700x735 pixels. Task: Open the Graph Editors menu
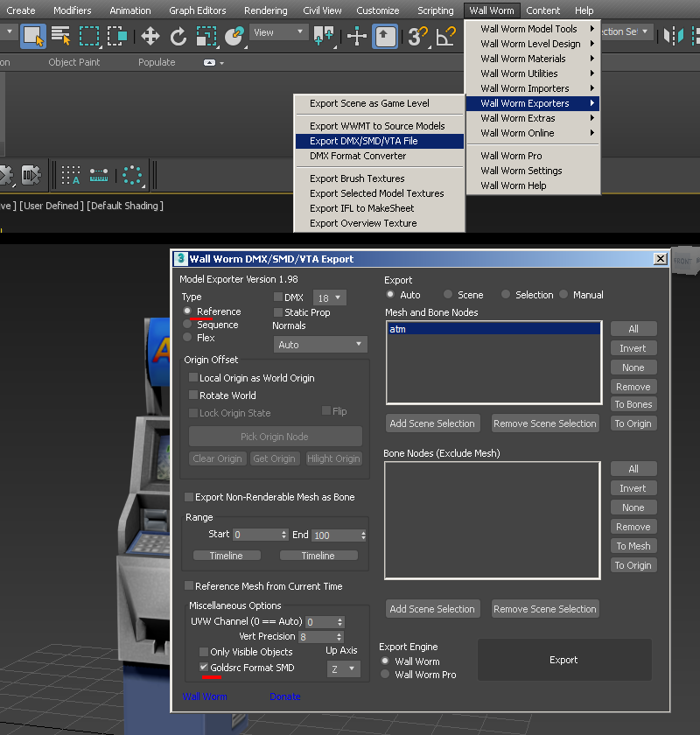click(x=198, y=10)
